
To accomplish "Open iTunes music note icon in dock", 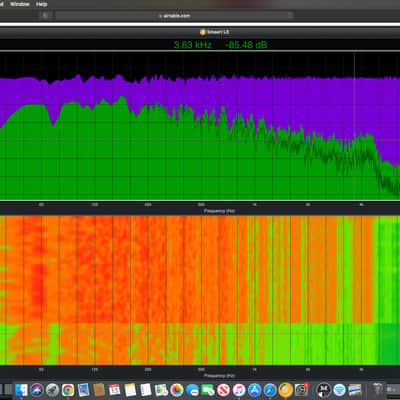I will click(x=239, y=390).
